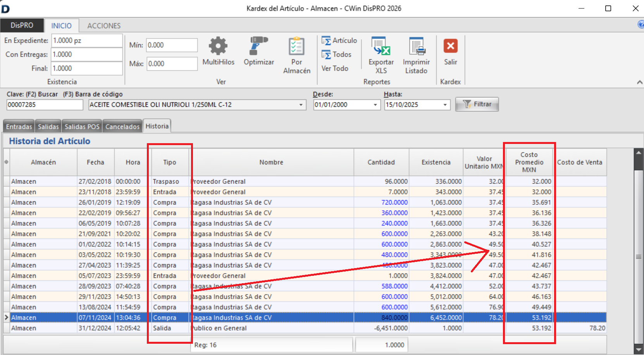This screenshot has width=644, height=355.
Task: Open the Por Almacén clipboard report
Action: pos(296,47)
